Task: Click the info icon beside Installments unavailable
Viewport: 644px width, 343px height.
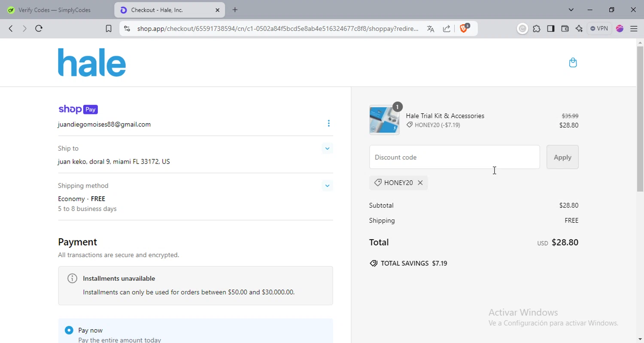Action: 72,278
